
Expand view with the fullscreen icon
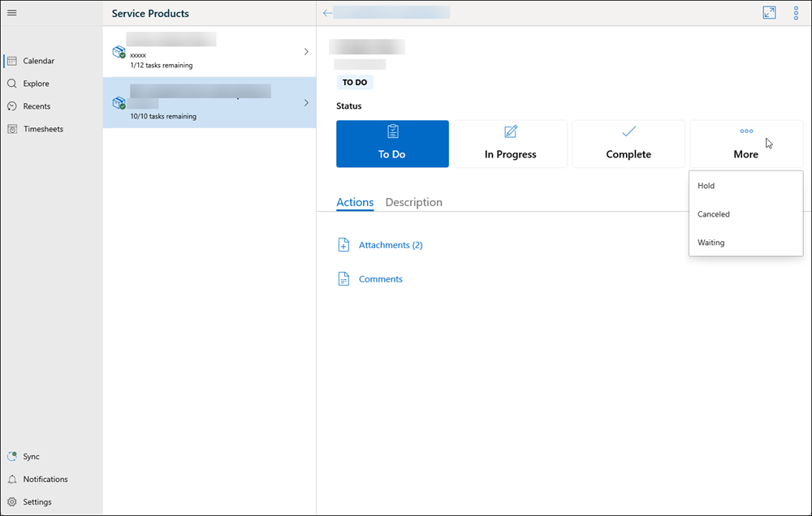click(769, 13)
